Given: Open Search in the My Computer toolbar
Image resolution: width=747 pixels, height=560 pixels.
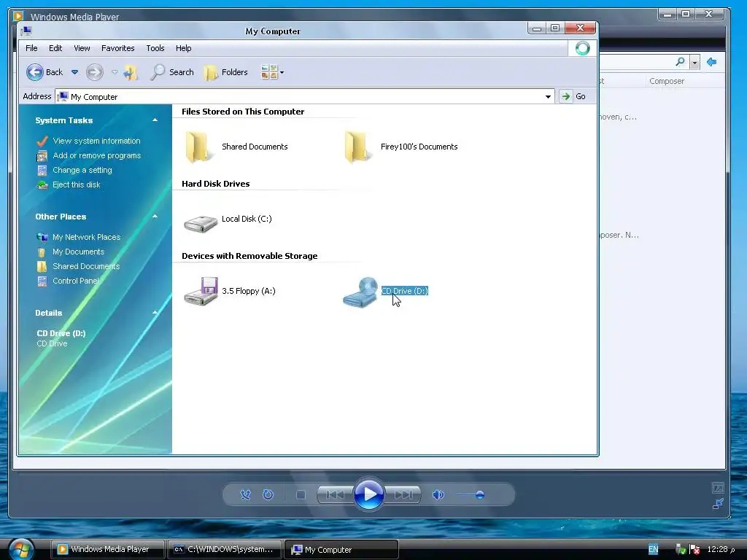Looking at the screenshot, I should point(172,72).
